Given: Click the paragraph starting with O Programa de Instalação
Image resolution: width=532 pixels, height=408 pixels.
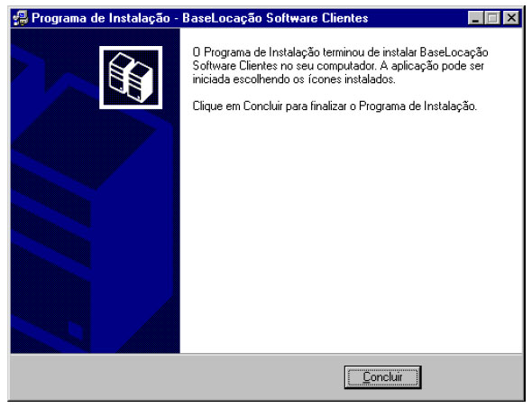Looking at the screenshot, I should pos(340,66).
